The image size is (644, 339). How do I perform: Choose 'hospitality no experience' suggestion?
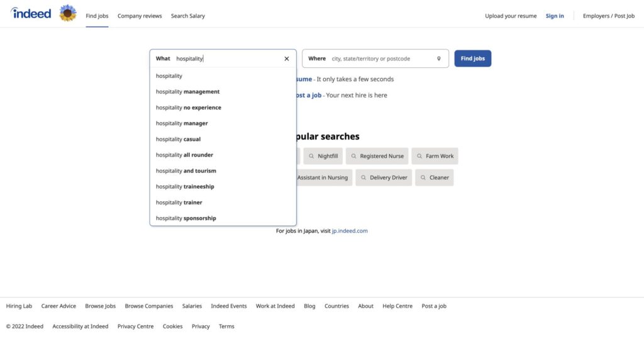tap(223, 108)
